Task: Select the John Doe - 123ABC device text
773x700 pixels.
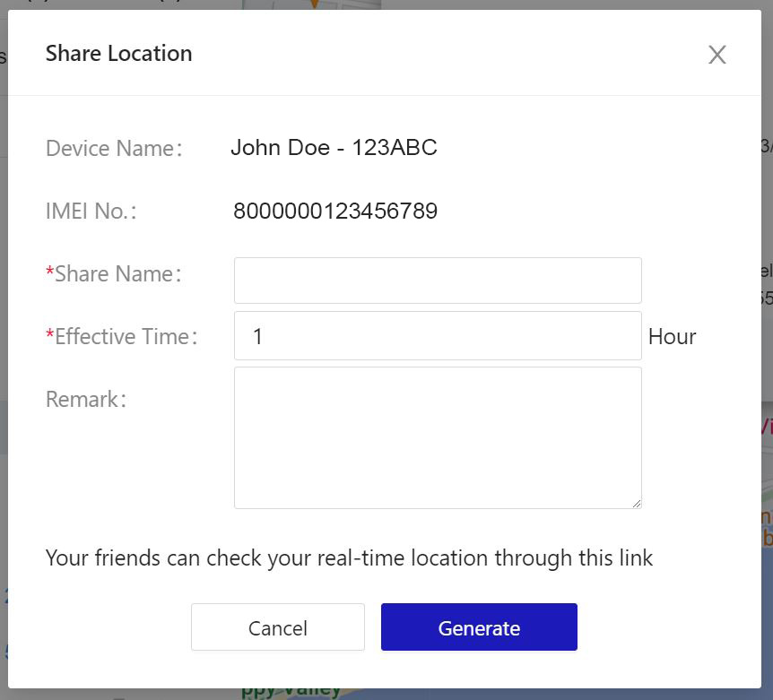Action: pos(334,148)
